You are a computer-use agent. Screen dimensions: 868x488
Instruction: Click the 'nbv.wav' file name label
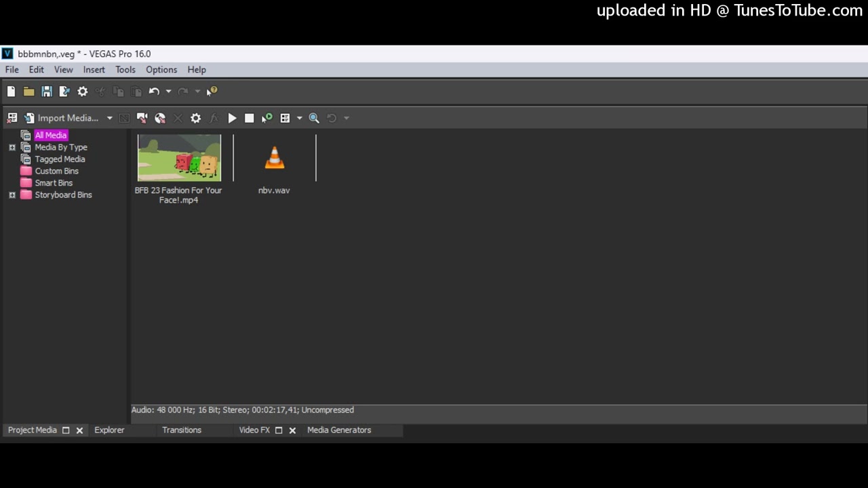click(x=274, y=190)
